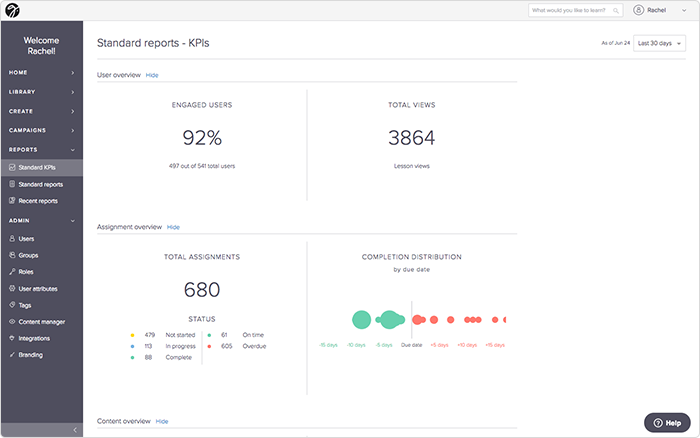Click the search magnifier icon
The height and width of the screenshot is (438, 700).
(x=616, y=10)
